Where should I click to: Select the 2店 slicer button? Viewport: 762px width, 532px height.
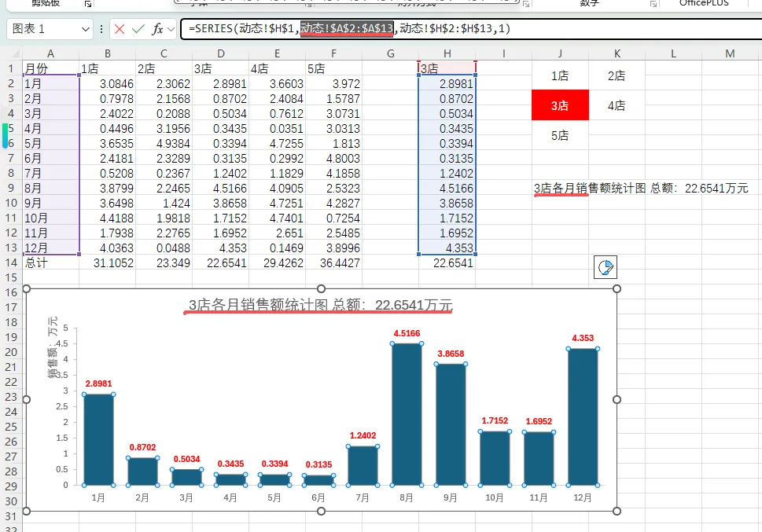(617, 75)
